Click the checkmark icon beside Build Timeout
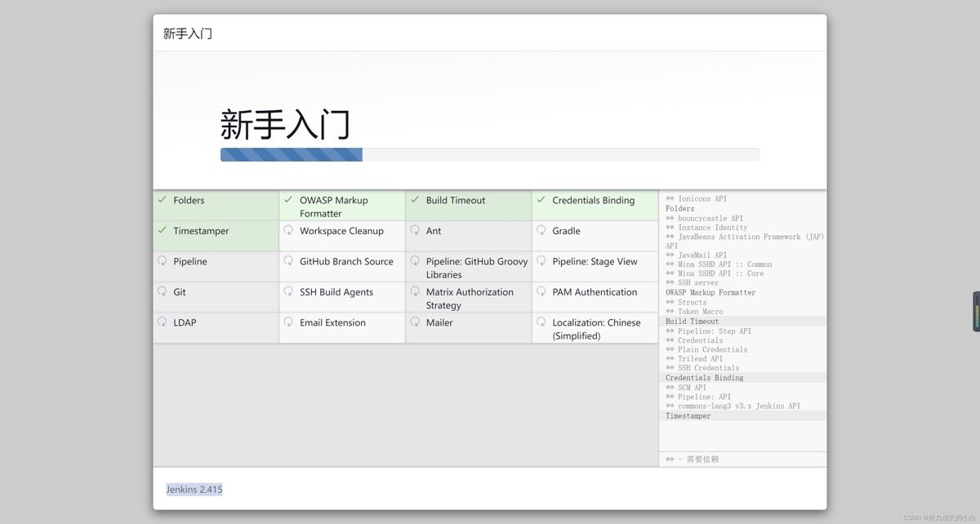This screenshot has width=980, height=524. point(415,200)
